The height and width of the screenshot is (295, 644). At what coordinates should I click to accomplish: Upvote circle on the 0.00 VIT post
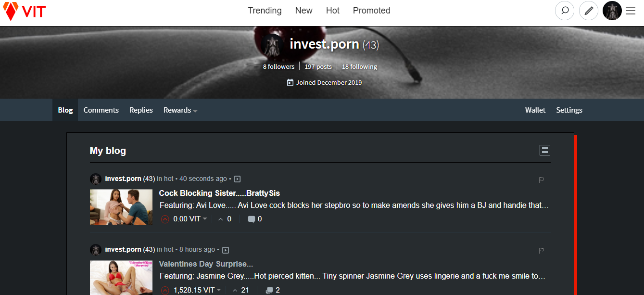click(165, 219)
